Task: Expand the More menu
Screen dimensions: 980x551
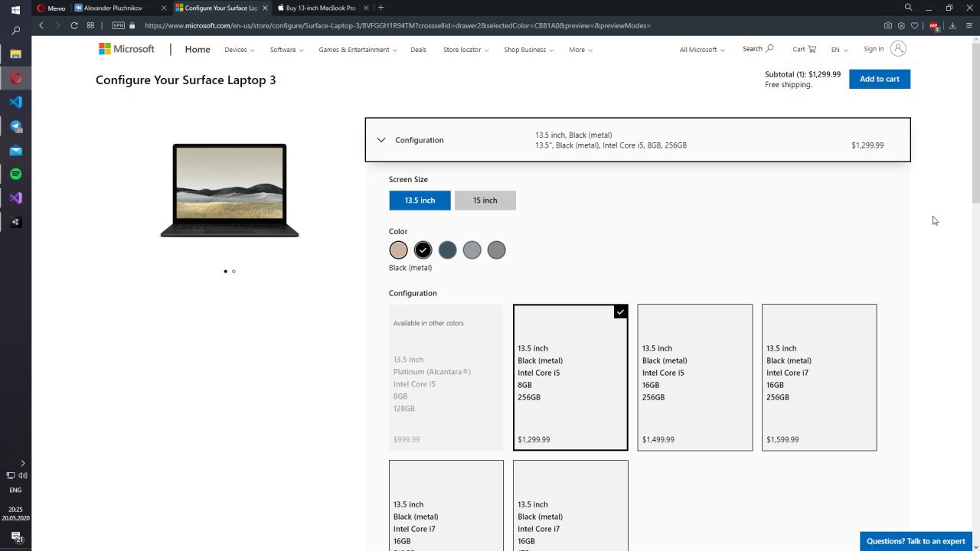Action: [x=580, y=50]
